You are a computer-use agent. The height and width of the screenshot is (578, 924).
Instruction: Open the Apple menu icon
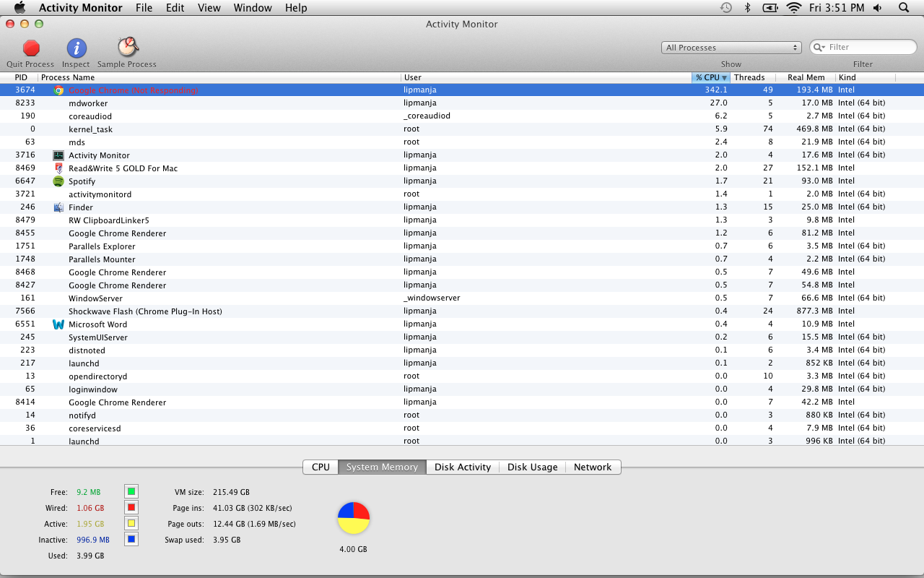click(x=19, y=7)
